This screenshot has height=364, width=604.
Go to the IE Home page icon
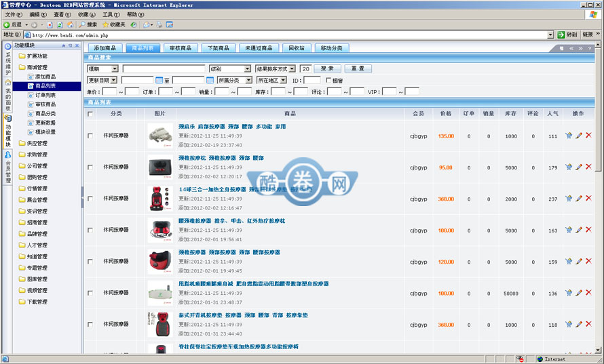[70, 24]
